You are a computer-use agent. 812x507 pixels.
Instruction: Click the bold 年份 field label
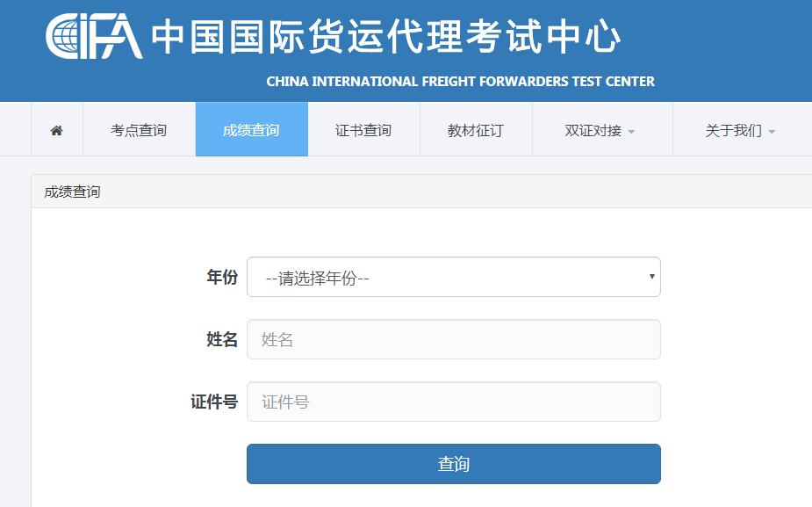pyautogui.click(x=222, y=278)
